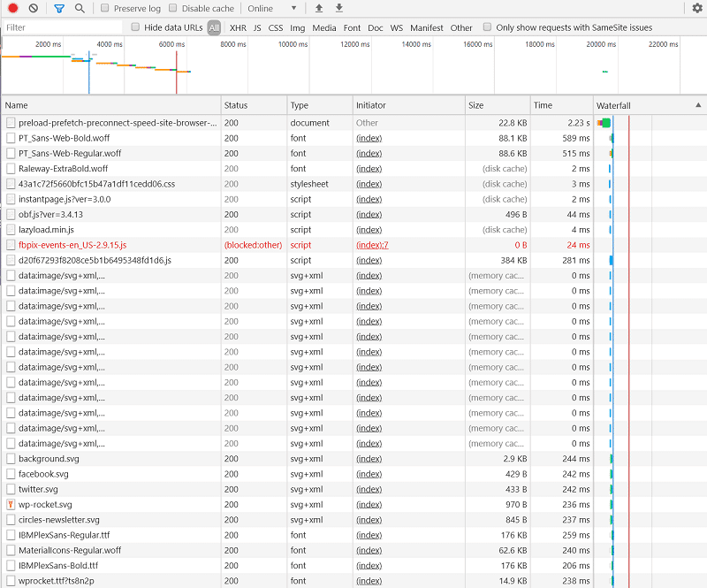
Task: Toggle Hide data URLs checkbox
Action: click(x=135, y=27)
